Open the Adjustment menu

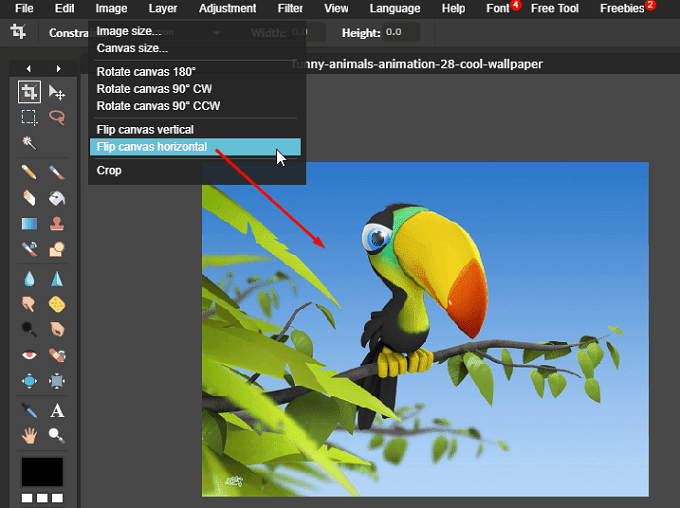click(x=227, y=8)
